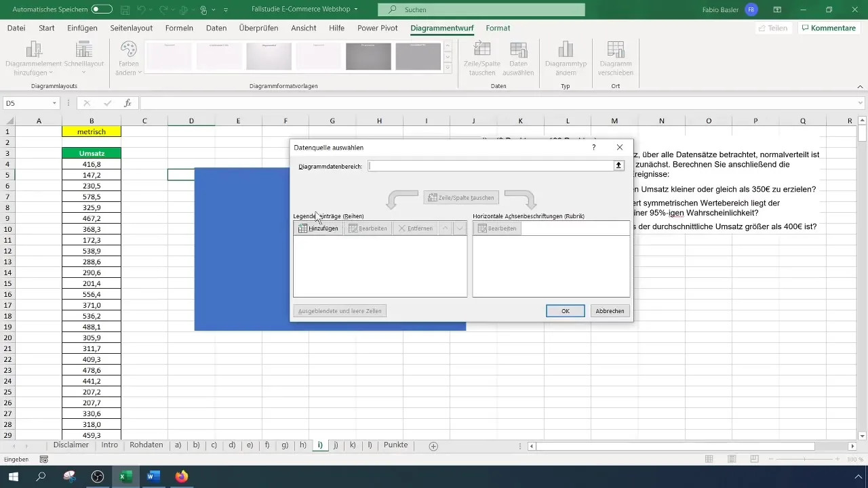Click Zeile/Spalte tauschen ribbon icon

(482, 59)
